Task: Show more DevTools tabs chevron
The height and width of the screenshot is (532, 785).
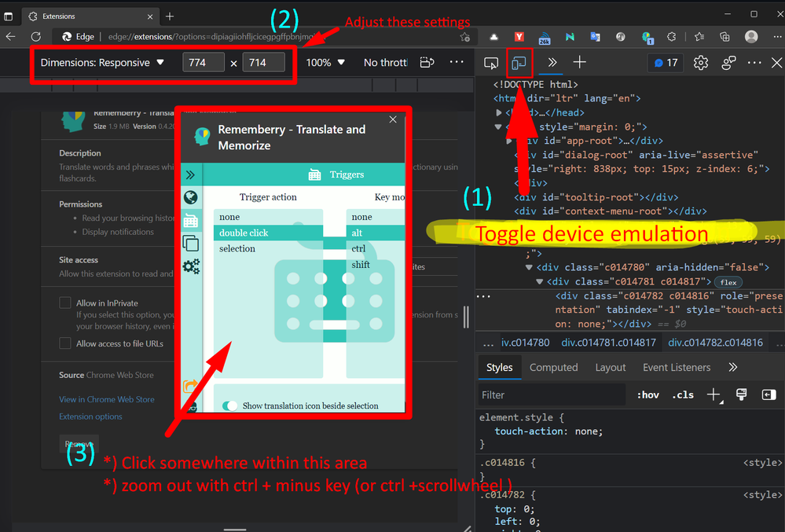Action: 552,62
